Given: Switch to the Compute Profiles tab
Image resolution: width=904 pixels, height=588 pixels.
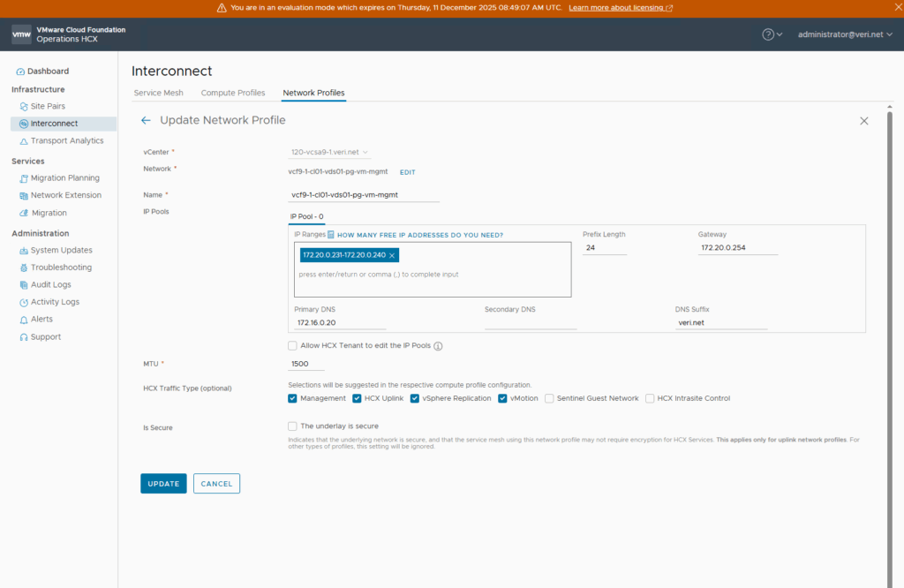Looking at the screenshot, I should point(233,93).
